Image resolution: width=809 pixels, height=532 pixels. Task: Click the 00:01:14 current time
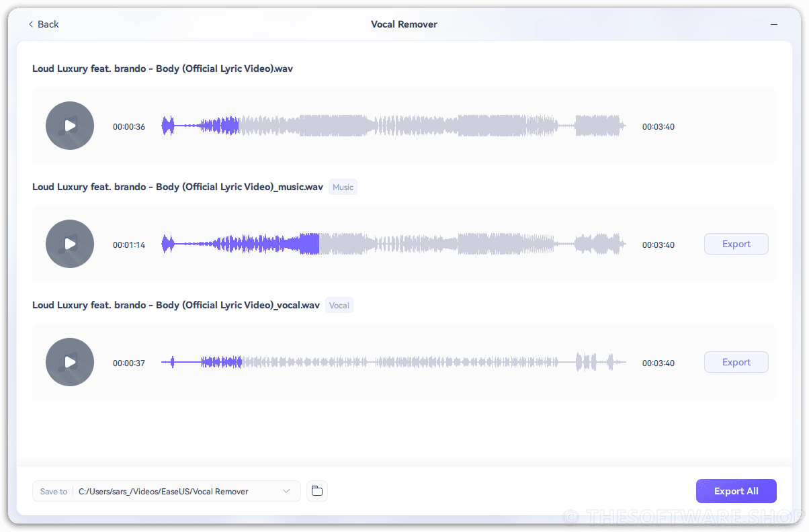pyautogui.click(x=129, y=245)
